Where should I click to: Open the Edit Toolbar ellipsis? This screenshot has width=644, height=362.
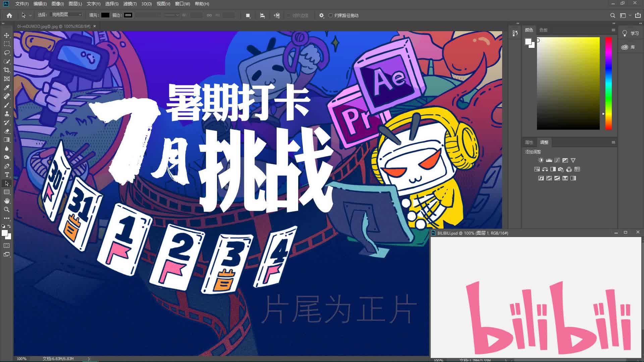[x=7, y=218]
